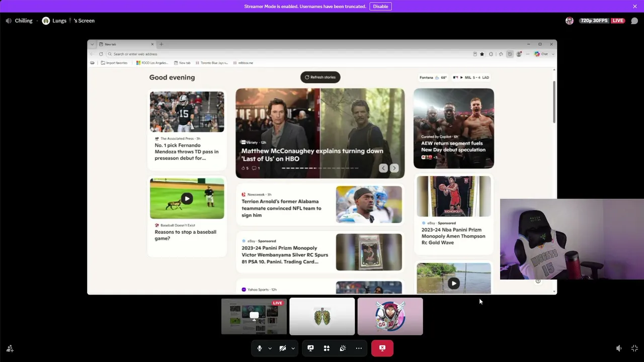Click the browser address bar

(x=289, y=54)
